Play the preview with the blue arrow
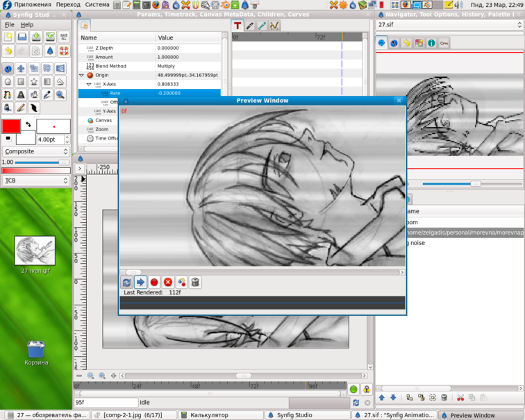Image resolution: width=525 pixels, height=420 pixels. [140, 282]
